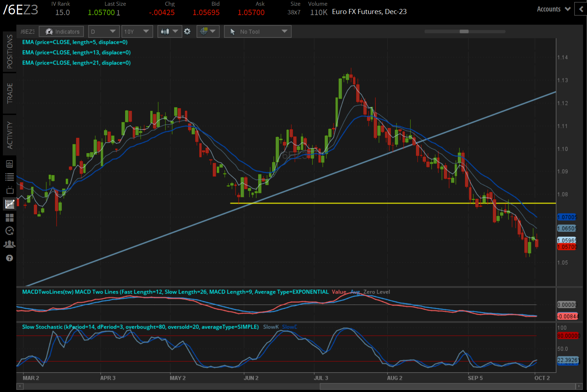Image resolution: width=587 pixels, height=392 pixels.
Task: Open the four-square grid layout icon
Action: [9, 218]
